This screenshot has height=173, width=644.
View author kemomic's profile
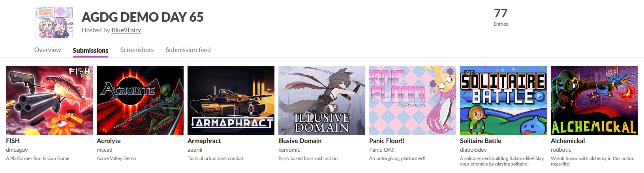(289, 150)
